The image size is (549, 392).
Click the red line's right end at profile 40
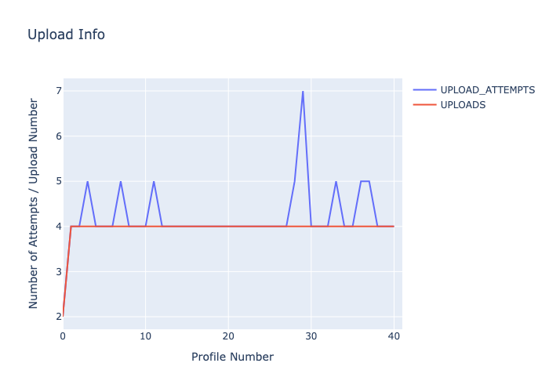(x=393, y=227)
